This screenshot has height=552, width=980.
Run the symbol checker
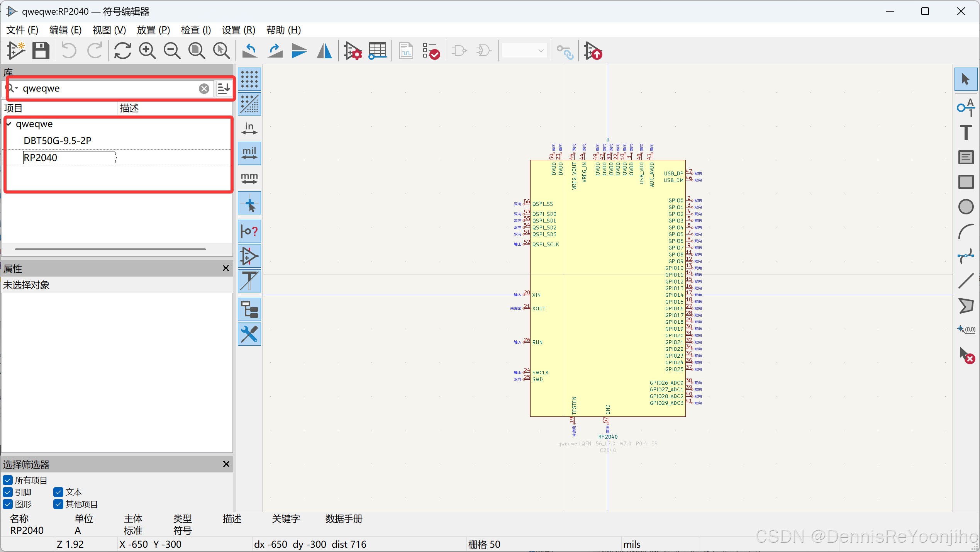(x=431, y=51)
